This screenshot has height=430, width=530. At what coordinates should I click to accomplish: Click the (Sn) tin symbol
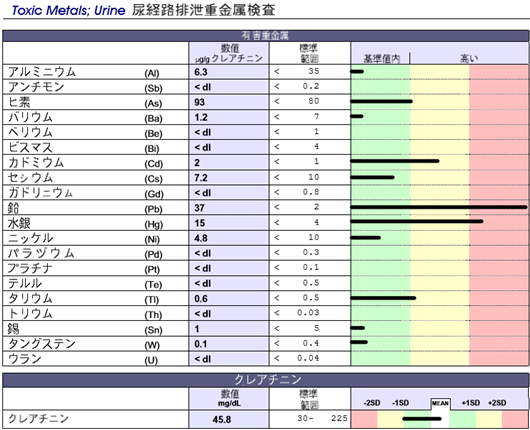[153, 330]
